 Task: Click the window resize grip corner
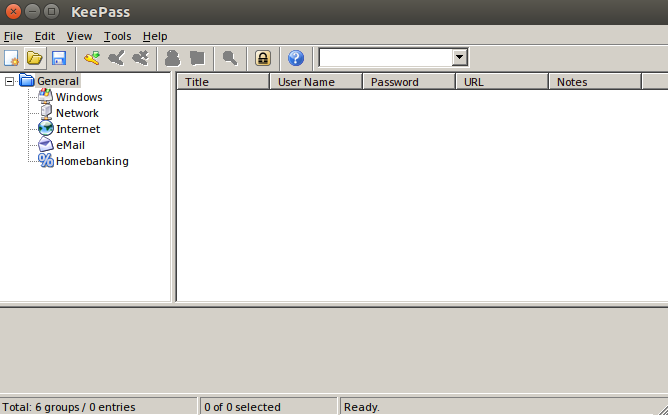click(662, 409)
